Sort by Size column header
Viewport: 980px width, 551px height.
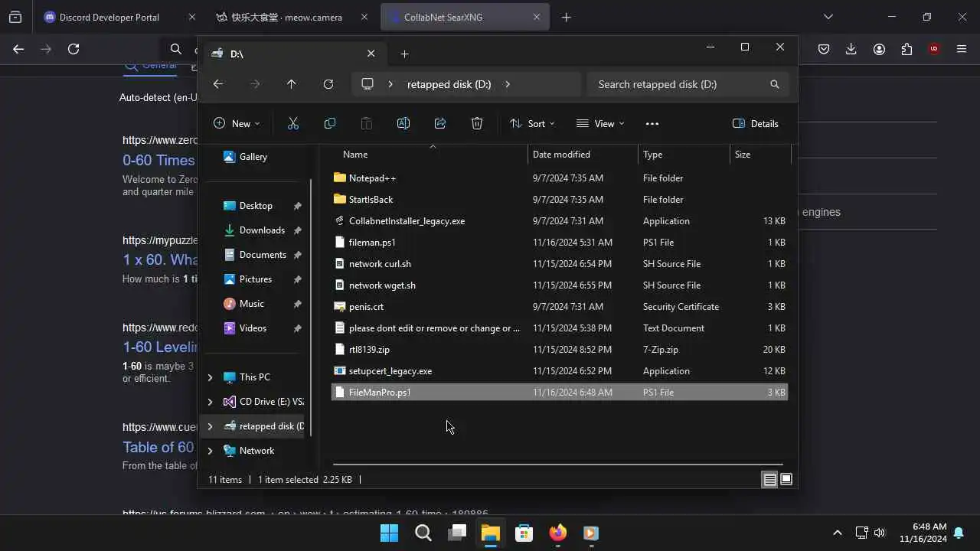(759, 155)
